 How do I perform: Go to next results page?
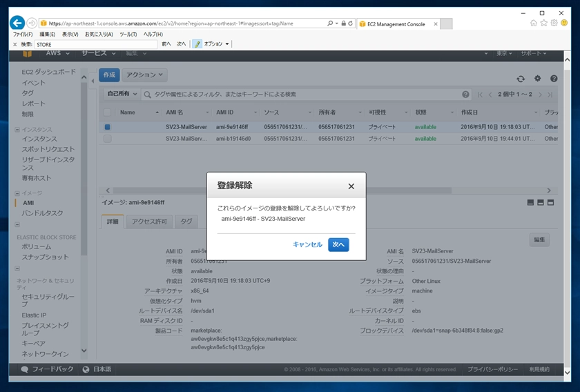[x=540, y=95]
